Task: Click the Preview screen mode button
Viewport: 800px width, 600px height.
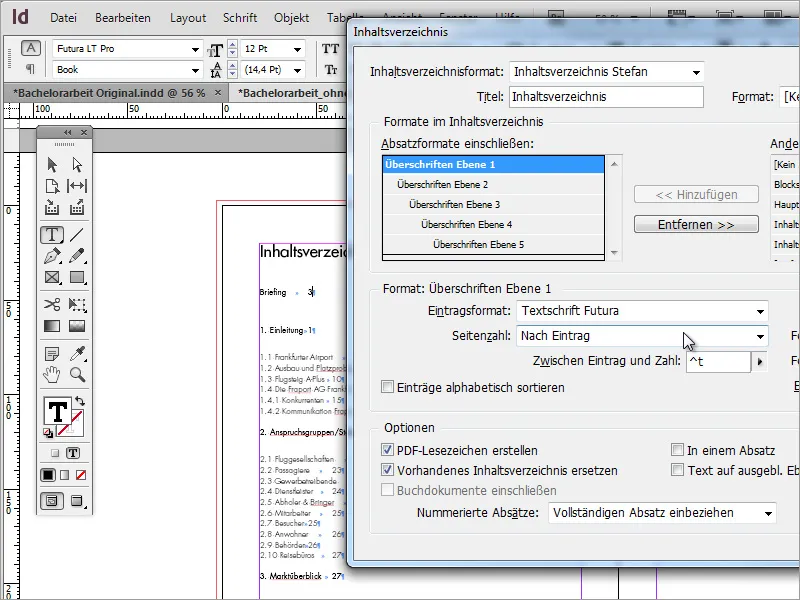Action: point(77,501)
